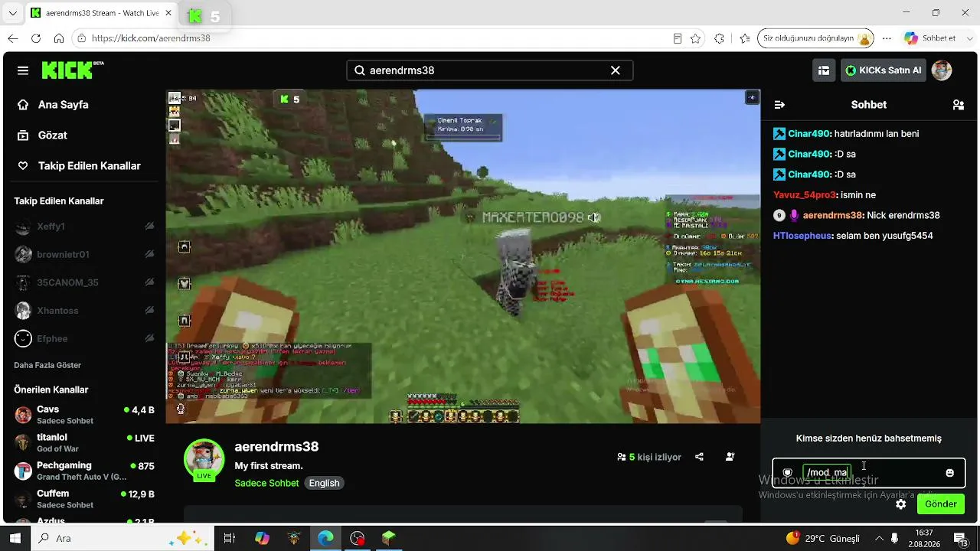Open the Windows notification center

[960, 538]
